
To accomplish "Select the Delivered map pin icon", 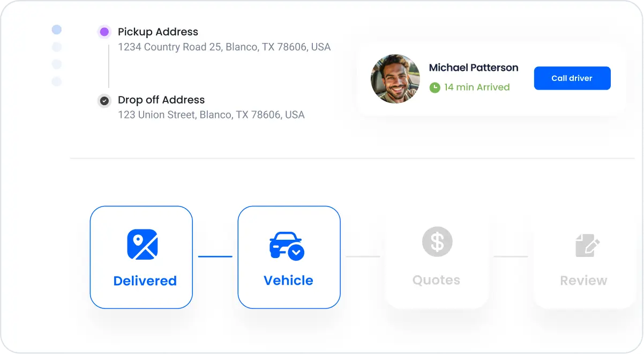I will tap(141, 244).
